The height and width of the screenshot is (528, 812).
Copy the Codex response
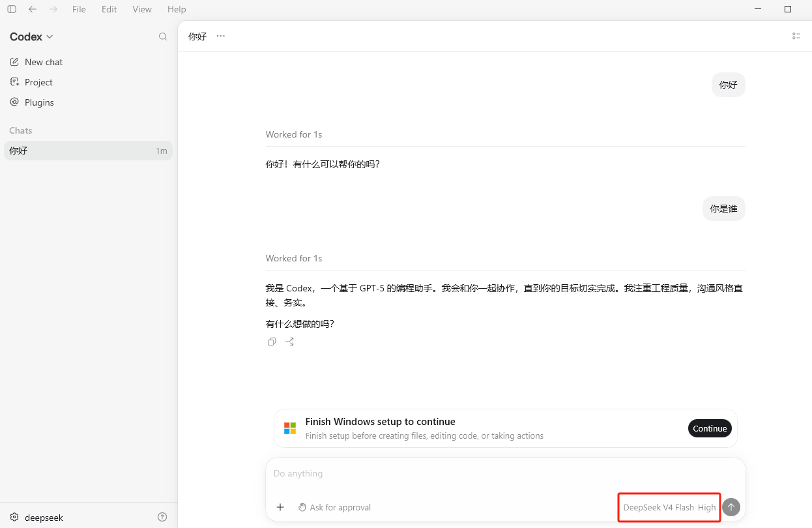tap(272, 342)
